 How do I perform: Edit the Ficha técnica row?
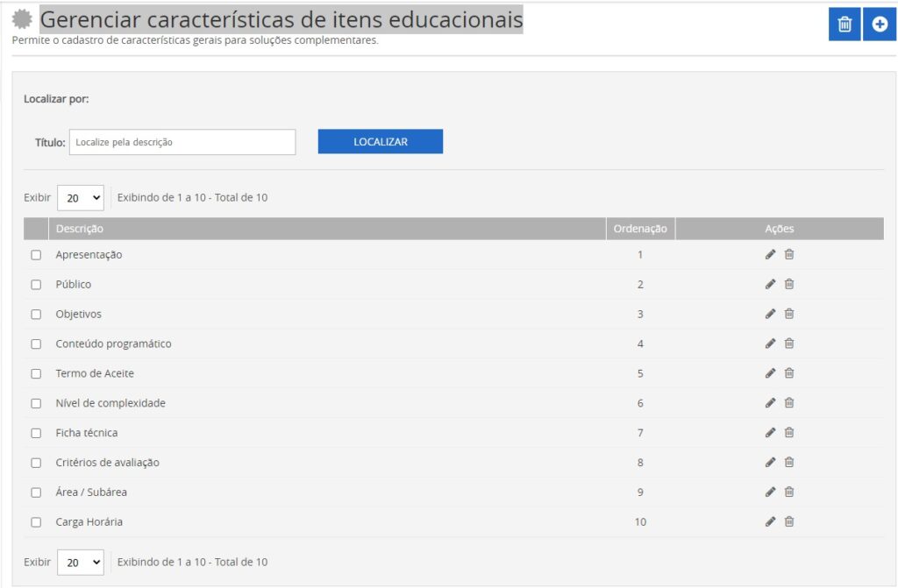tap(770, 433)
